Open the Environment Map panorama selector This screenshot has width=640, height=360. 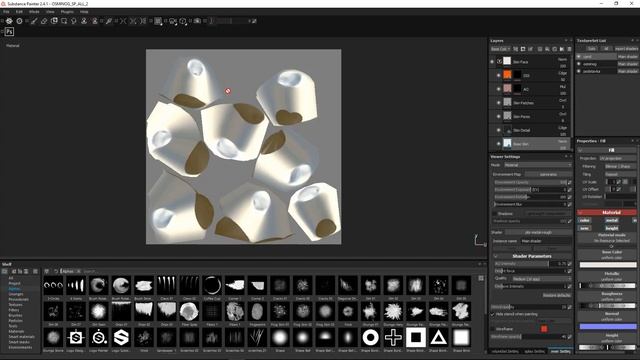(x=548, y=174)
